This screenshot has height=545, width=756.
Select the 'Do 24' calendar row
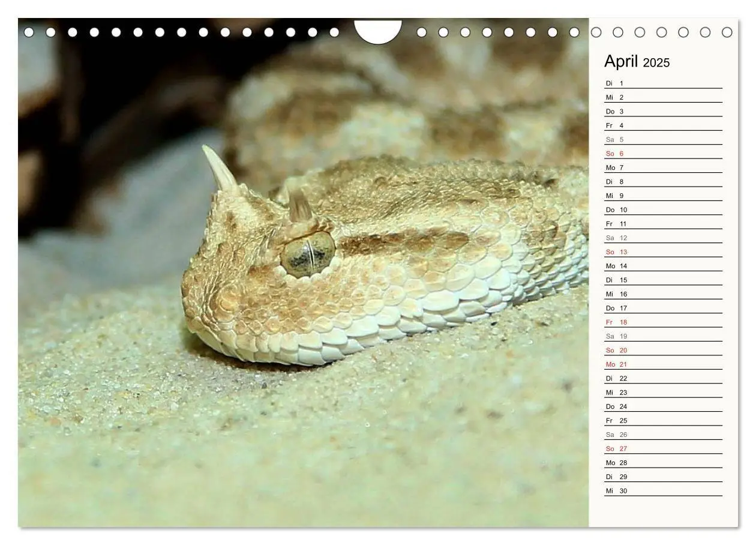point(663,406)
